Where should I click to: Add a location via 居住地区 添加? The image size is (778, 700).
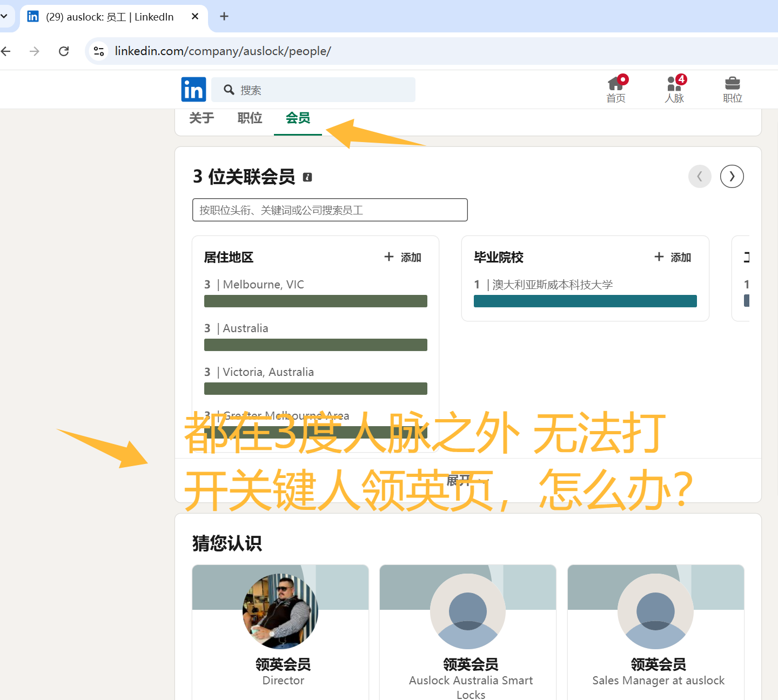(x=403, y=257)
